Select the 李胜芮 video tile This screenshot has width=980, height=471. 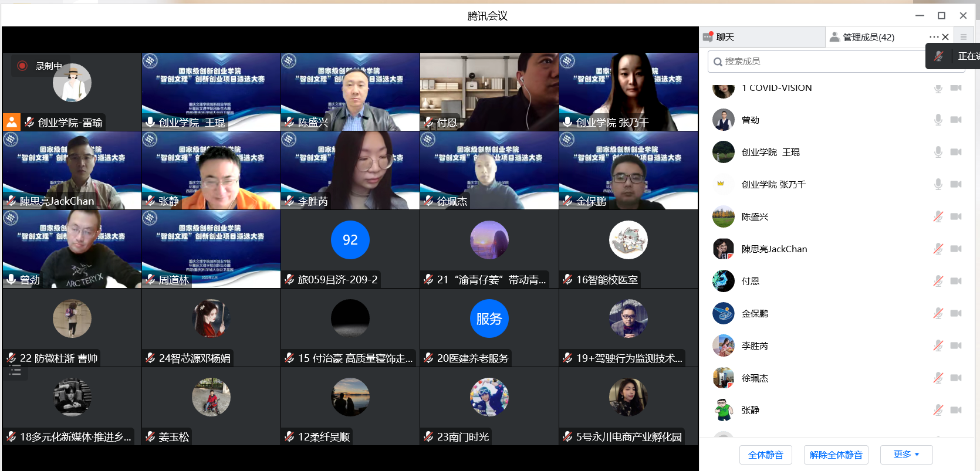click(350, 170)
